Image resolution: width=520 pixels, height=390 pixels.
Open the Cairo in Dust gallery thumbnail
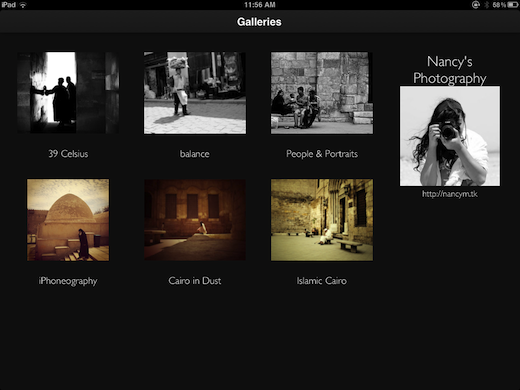[x=195, y=220]
